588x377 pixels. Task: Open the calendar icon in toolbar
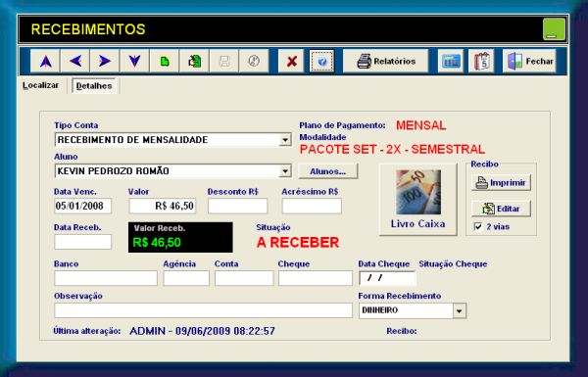tap(481, 61)
